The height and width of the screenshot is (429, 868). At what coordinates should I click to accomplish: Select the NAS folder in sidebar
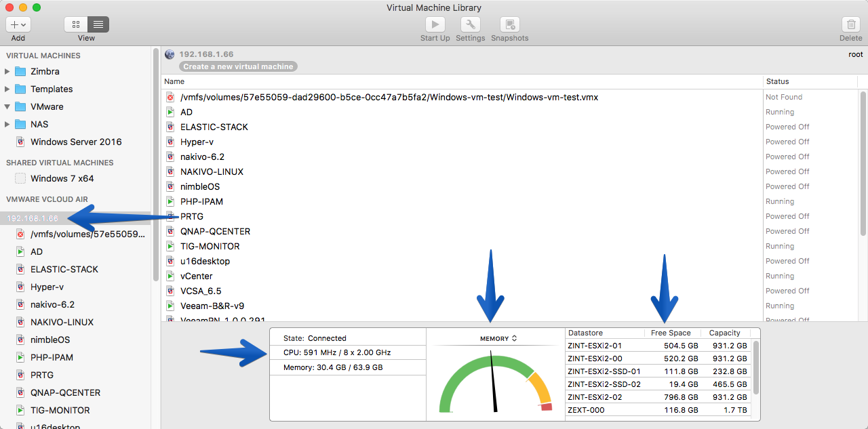click(x=39, y=124)
